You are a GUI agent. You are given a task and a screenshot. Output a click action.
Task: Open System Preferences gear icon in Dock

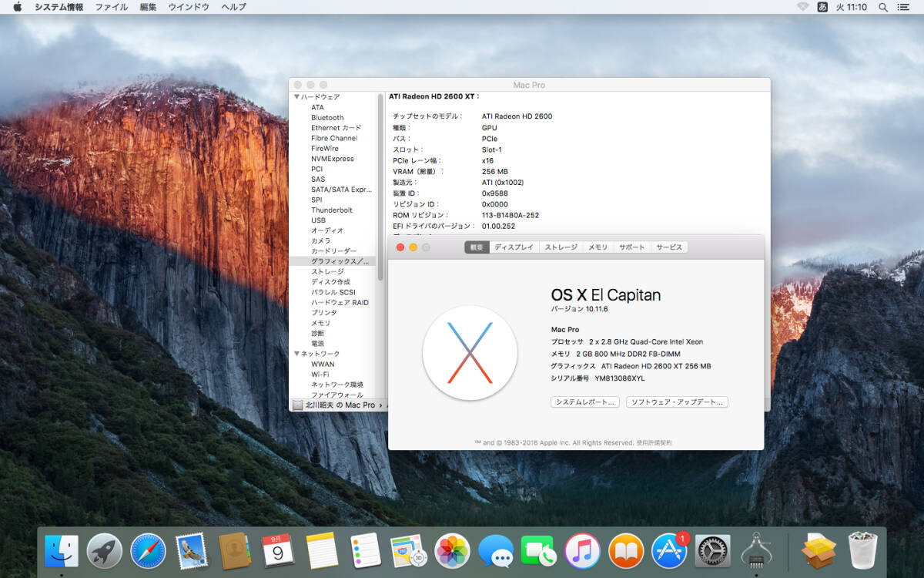pos(713,550)
